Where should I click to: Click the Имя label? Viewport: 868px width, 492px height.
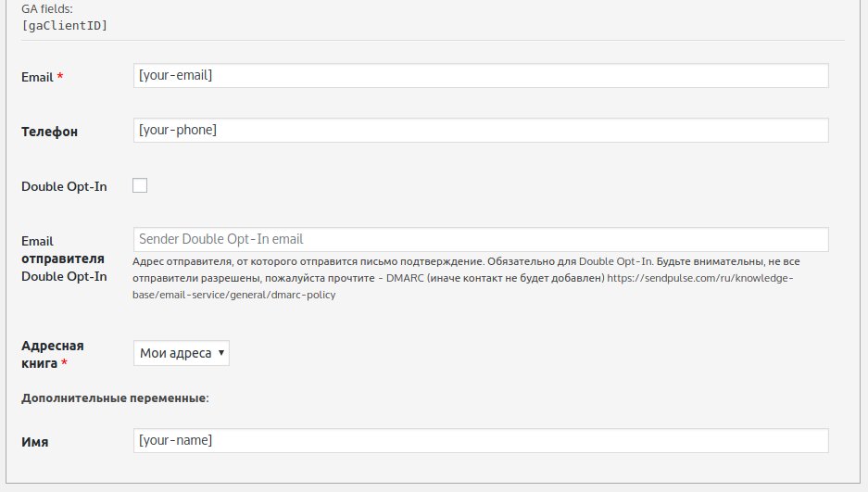[35, 442]
